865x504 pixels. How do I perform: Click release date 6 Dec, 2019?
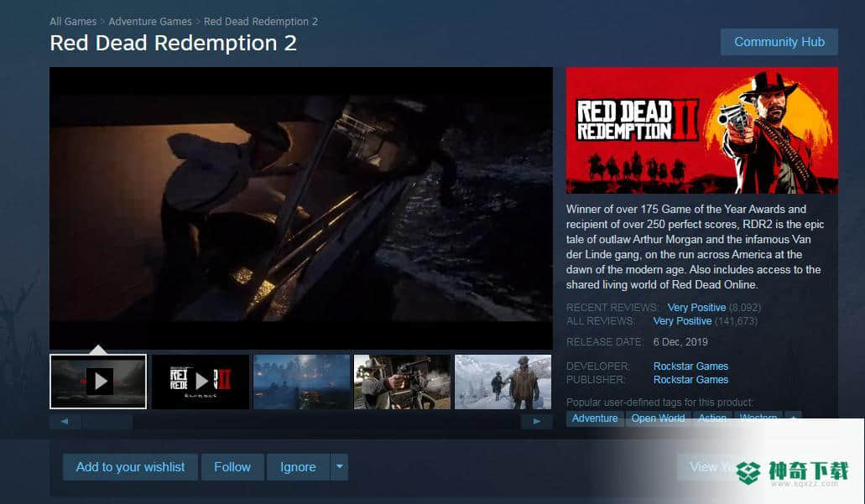click(x=680, y=342)
